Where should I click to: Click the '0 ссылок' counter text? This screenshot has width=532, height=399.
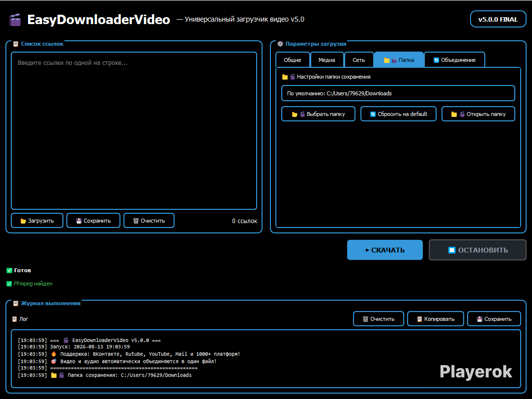click(245, 221)
